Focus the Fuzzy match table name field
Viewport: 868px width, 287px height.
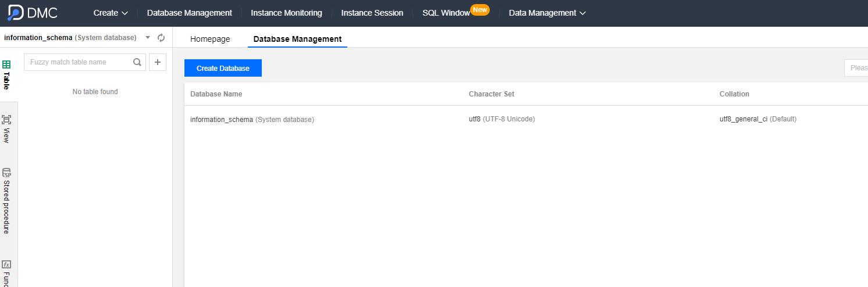(79, 62)
